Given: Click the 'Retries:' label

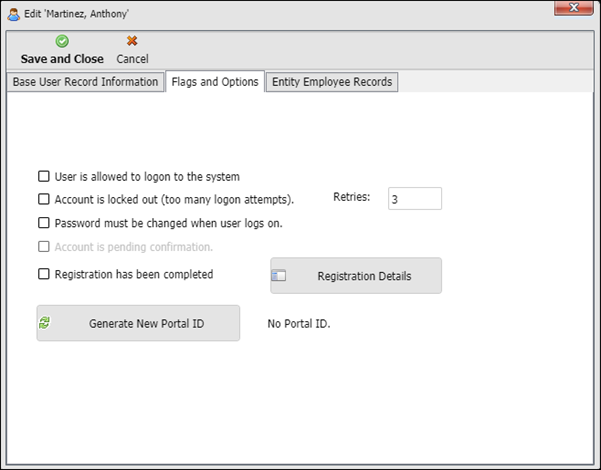Looking at the screenshot, I should click(351, 197).
